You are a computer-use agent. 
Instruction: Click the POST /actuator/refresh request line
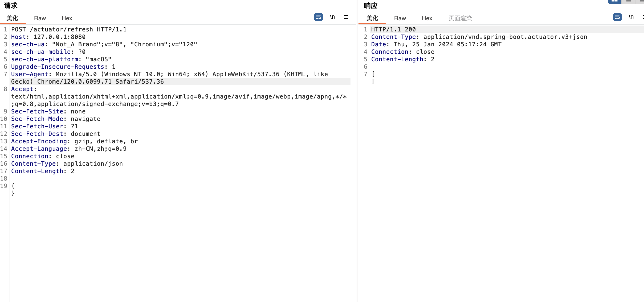69,29
